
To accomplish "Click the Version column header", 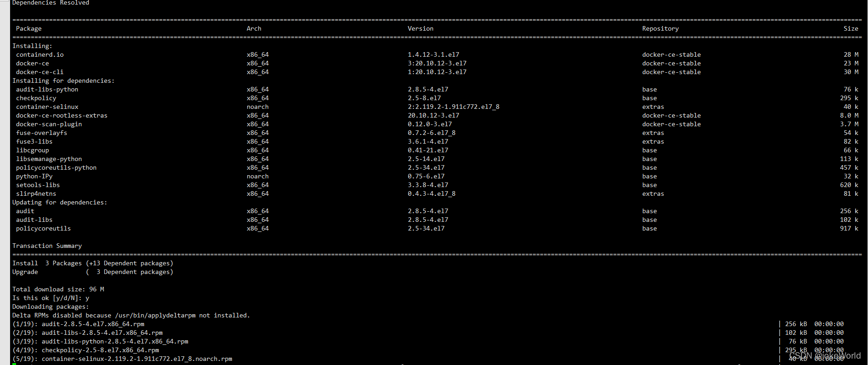I will pos(421,28).
